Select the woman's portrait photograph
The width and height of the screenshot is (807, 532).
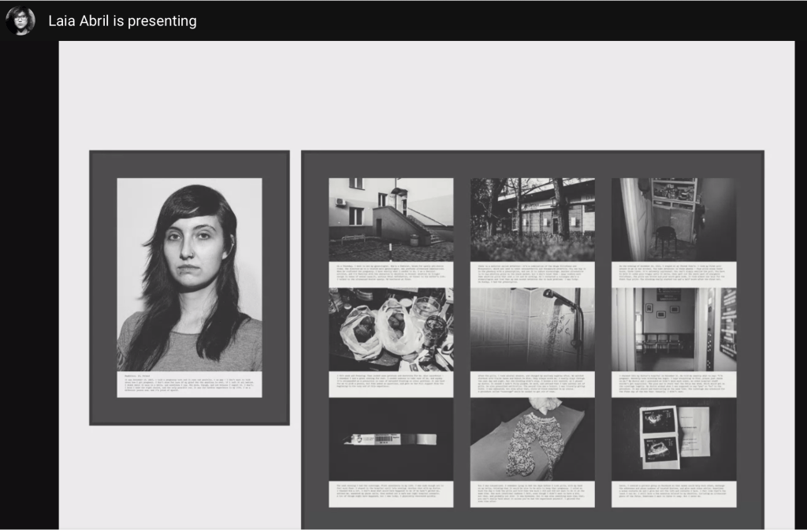(x=189, y=275)
